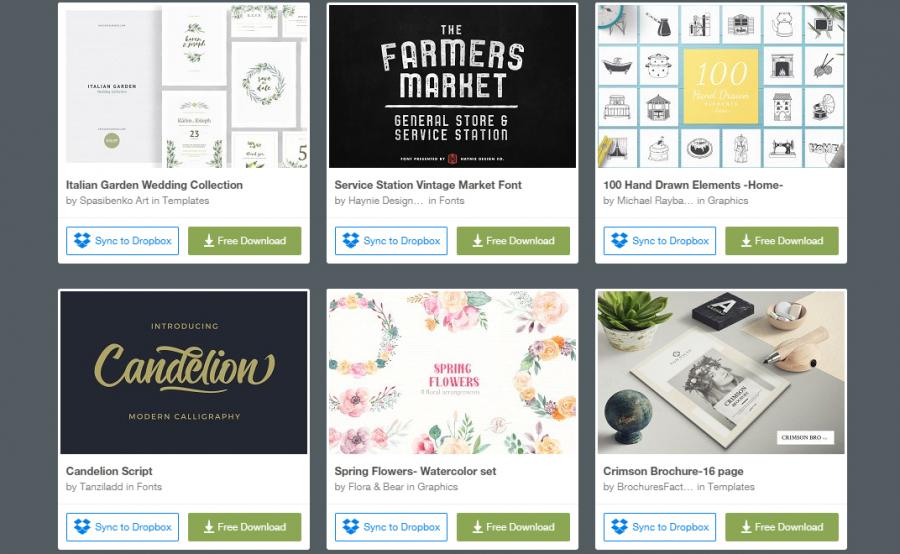Click Dropbox icon under 100 Hand Drawn Elements
This screenshot has width=900, height=554.
[x=619, y=241]
